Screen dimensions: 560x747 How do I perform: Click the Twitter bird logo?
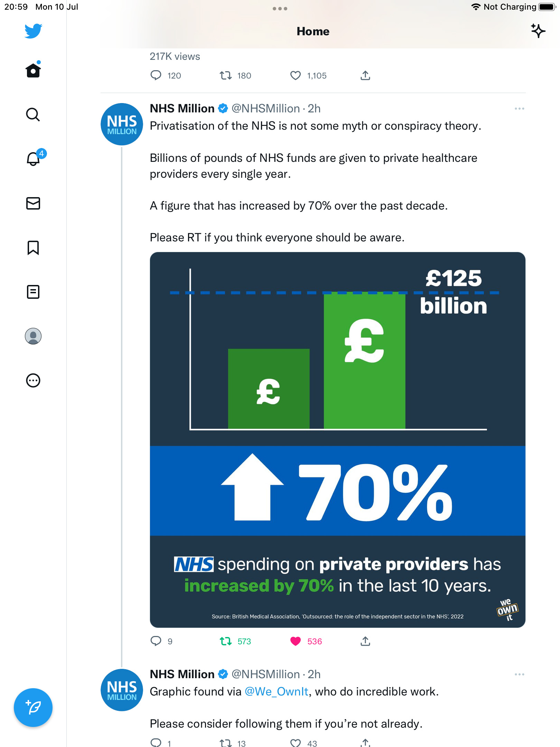(33, 31)
